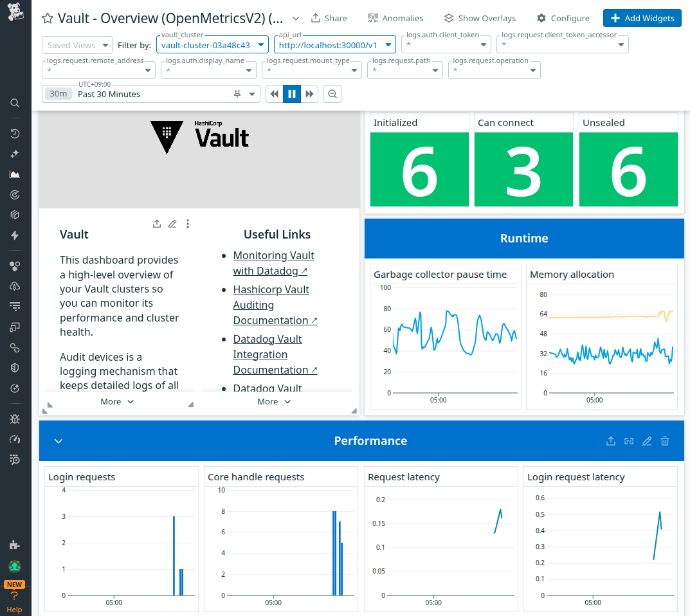Click Show Overlays
Viewport: 690px width, 616px height.
click(480, 19)
